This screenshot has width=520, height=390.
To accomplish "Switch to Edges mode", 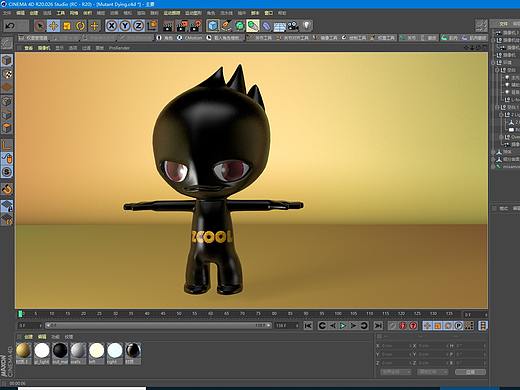I will (x=7, y=114).
